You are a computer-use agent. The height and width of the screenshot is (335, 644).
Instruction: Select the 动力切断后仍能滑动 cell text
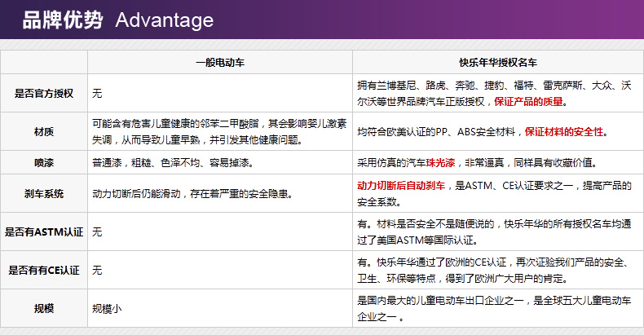click(x=192, y=194)
